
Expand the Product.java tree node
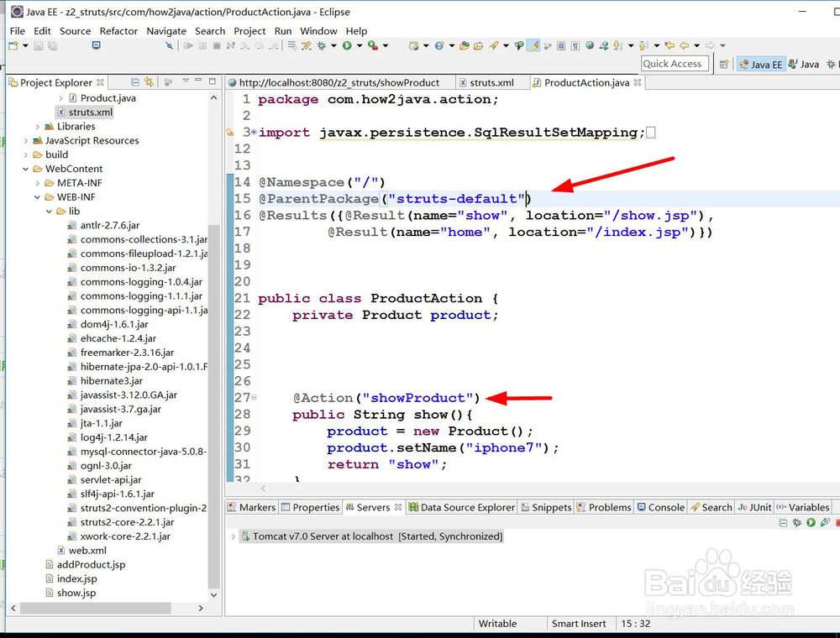pyautogui.click(x=60, y=98)
